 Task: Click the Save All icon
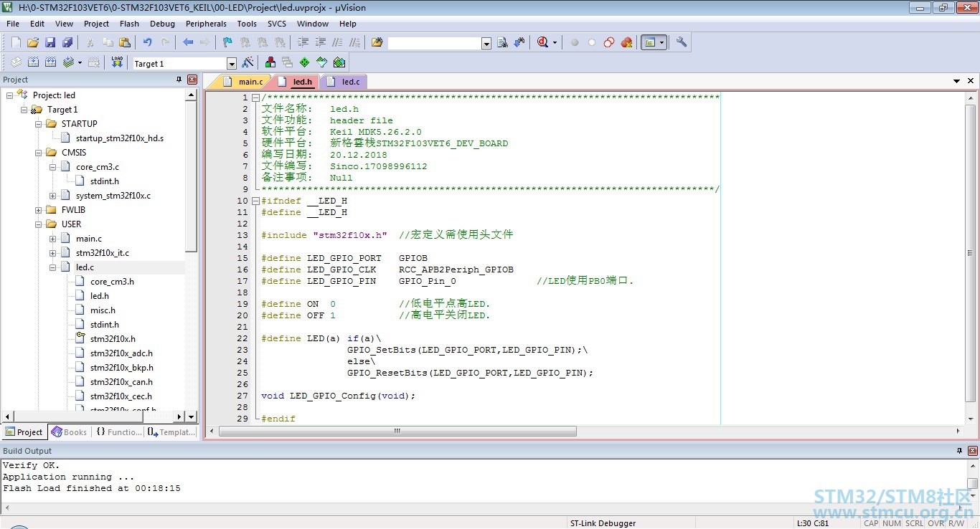click(x=67, y=42)
